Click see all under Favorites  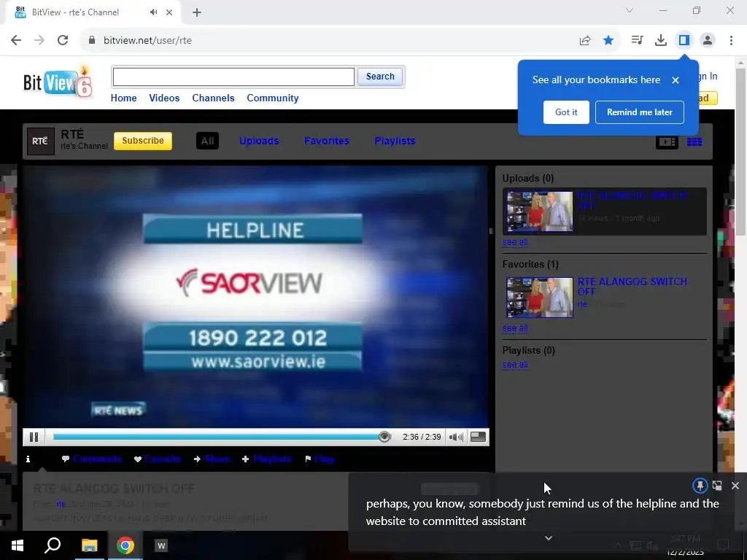tap(515, 328)
